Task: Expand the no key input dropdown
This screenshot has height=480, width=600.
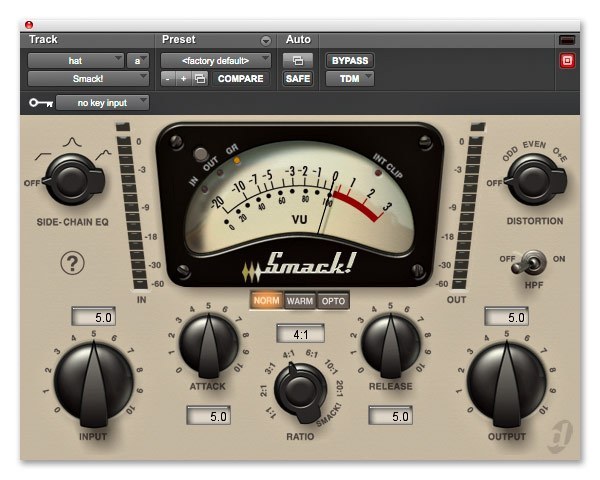Action: tap(103, 102)
